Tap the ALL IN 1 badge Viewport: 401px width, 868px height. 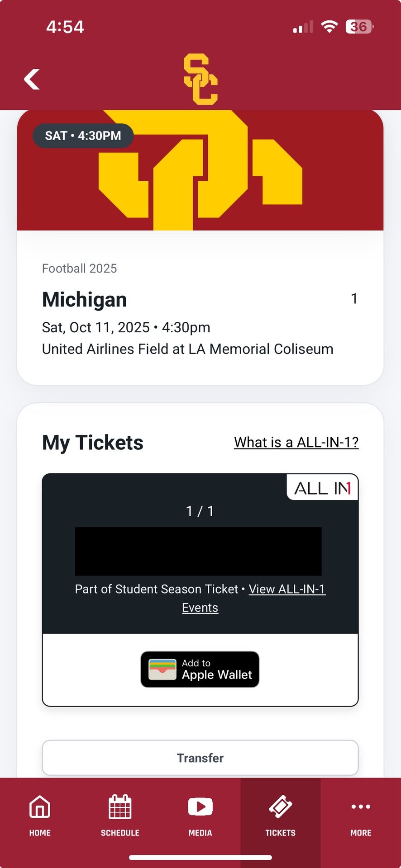(322, 488)
